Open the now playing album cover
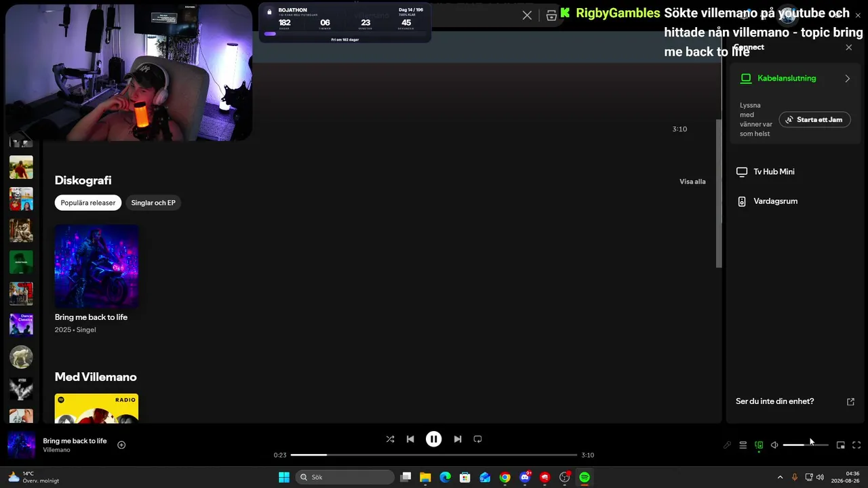This screenshot has height=488, width=868. [21, 445]
